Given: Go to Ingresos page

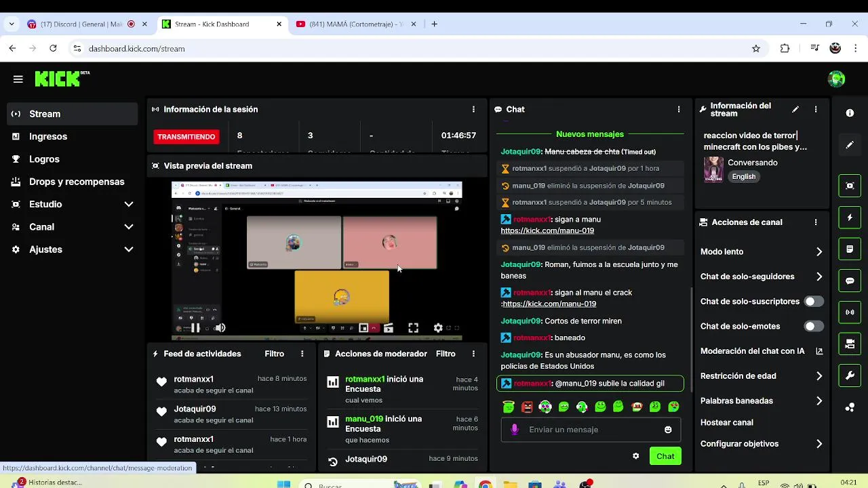Looking at the screenshot, I should click(x=73, y=136).
